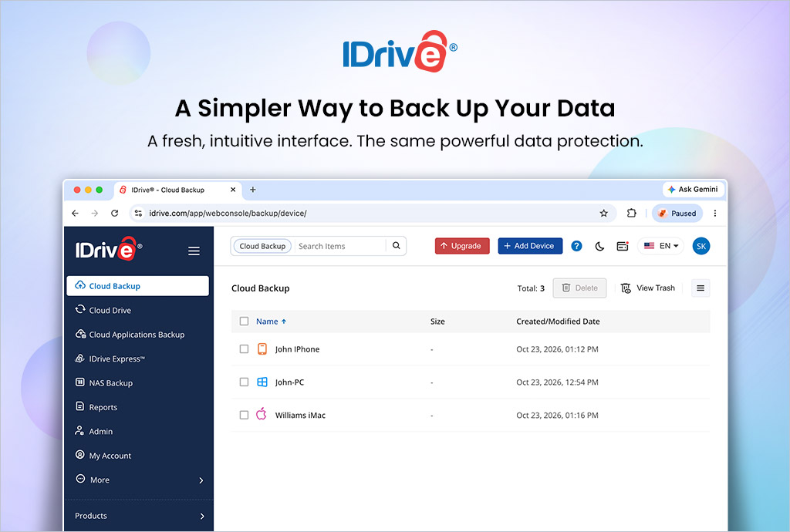The height and width of the screenshot is (532, 790).
Task: Open the list view options menu icon
Action: (701, 288)
